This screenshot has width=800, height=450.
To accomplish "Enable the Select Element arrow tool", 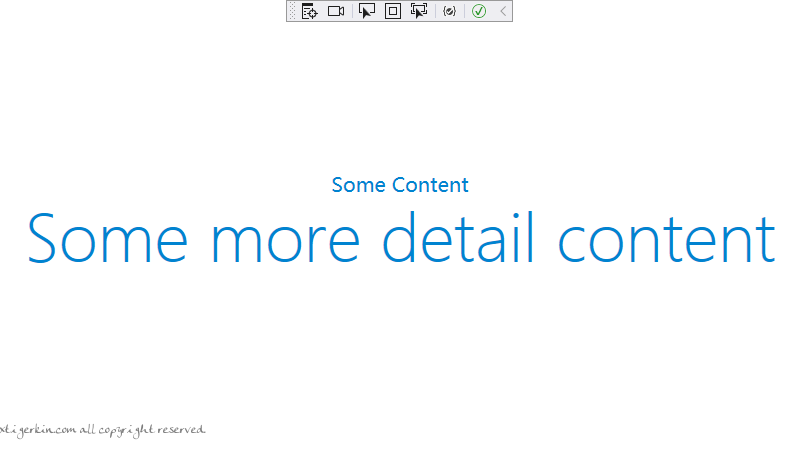I will 367,11.
